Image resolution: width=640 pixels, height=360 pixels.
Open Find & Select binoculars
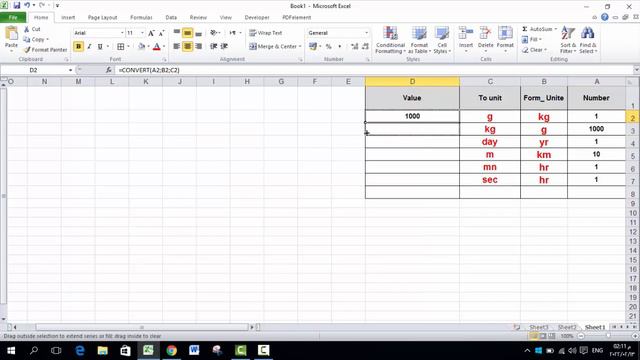(588, 40)
